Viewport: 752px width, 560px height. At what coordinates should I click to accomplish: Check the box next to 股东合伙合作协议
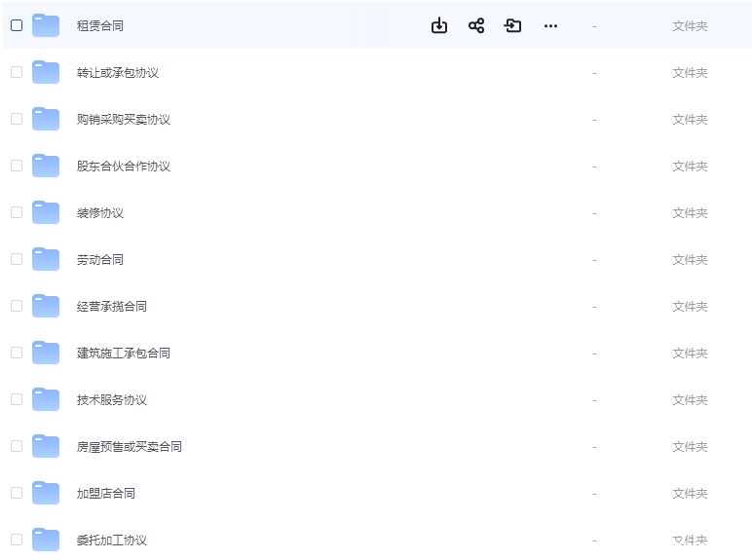[17, 166]
